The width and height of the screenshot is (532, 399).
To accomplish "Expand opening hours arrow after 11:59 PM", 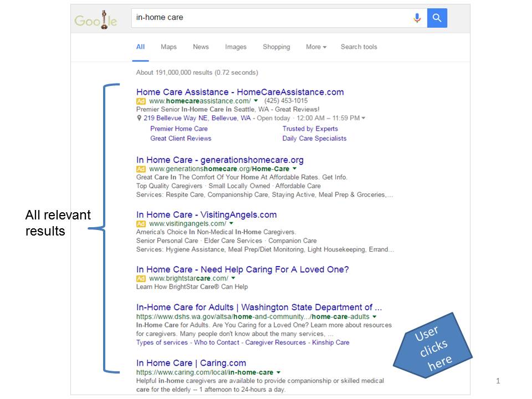I will (364, 118).
